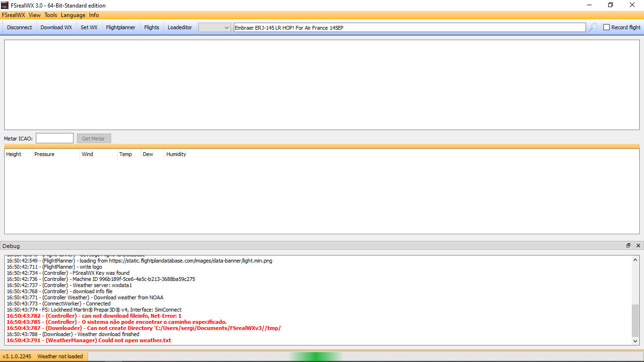Click the Debug log scrollbar thumb

(635, 320)
